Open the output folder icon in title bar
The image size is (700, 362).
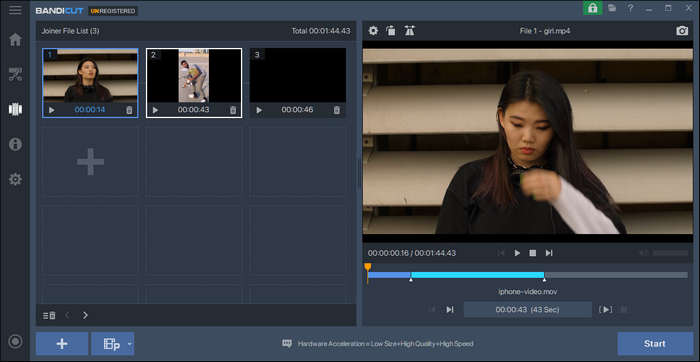click(x=612, y=8)
